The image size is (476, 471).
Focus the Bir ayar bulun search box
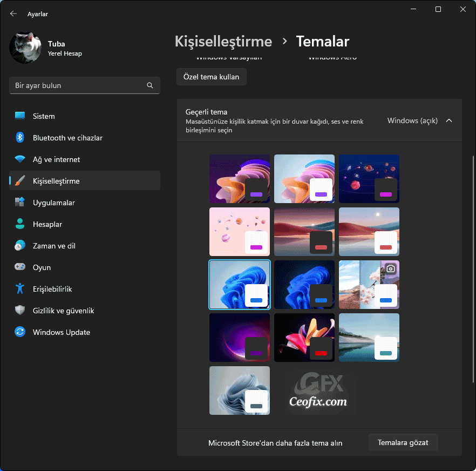(x=85, y=85)
